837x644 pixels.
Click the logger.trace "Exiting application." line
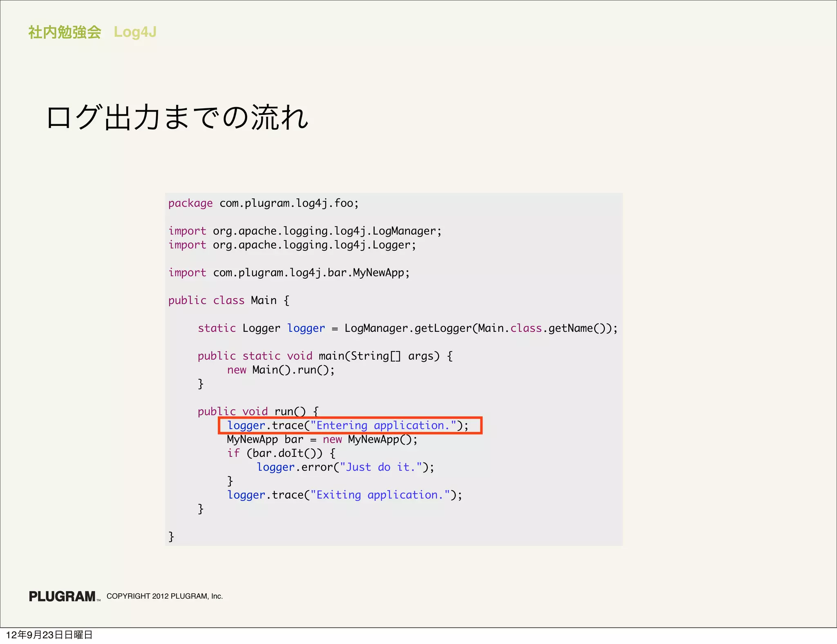click(345, 495)
